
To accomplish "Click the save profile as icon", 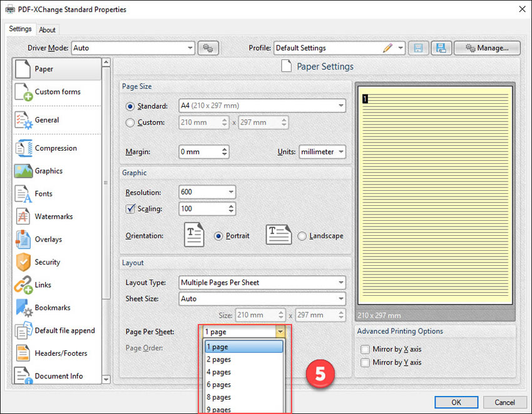I will tap(441, 48).
